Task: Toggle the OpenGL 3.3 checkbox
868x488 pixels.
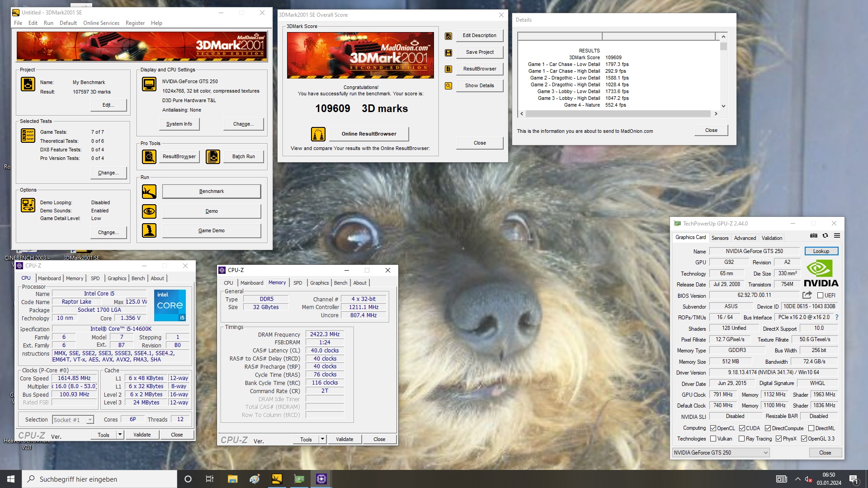Action: click(x=804, y=439)
